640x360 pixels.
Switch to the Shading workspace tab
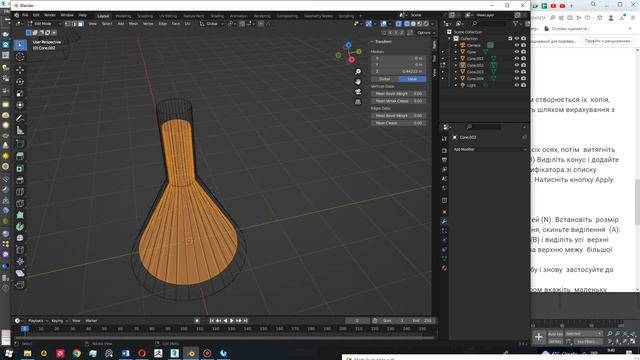click(x=217, y=16)
